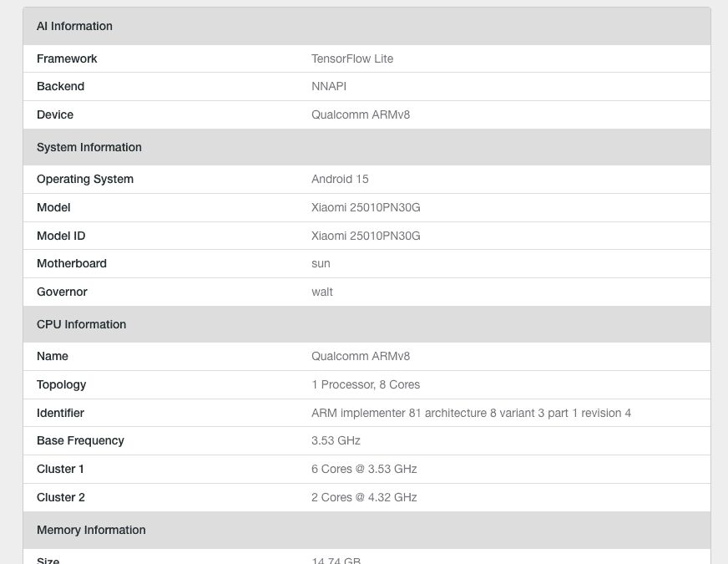This screenshot has height=564, width=728.
Task: Click the Governor value 'walt'
Action: [322, 292]
